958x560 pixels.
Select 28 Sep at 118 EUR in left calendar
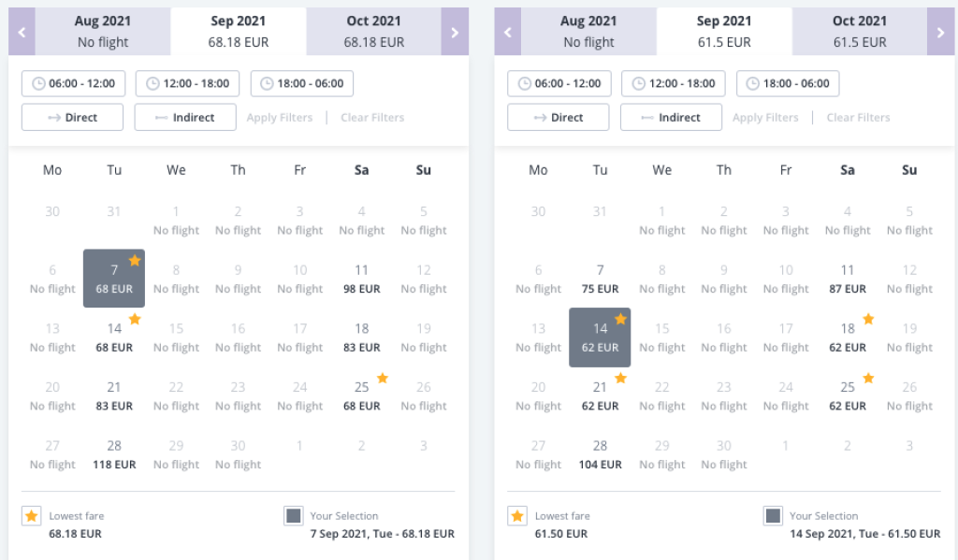tap(114, 454)
